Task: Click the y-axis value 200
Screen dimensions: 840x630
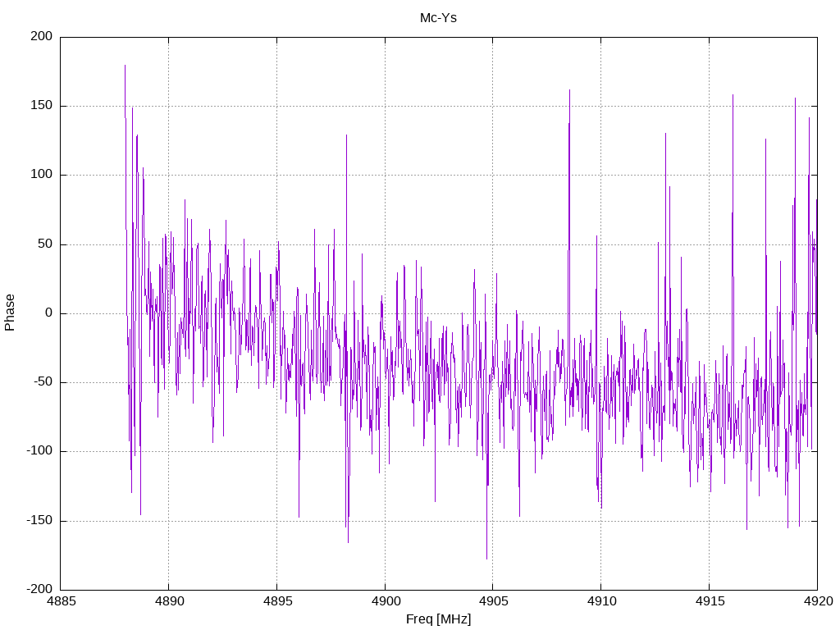Action: pos(42,36)
